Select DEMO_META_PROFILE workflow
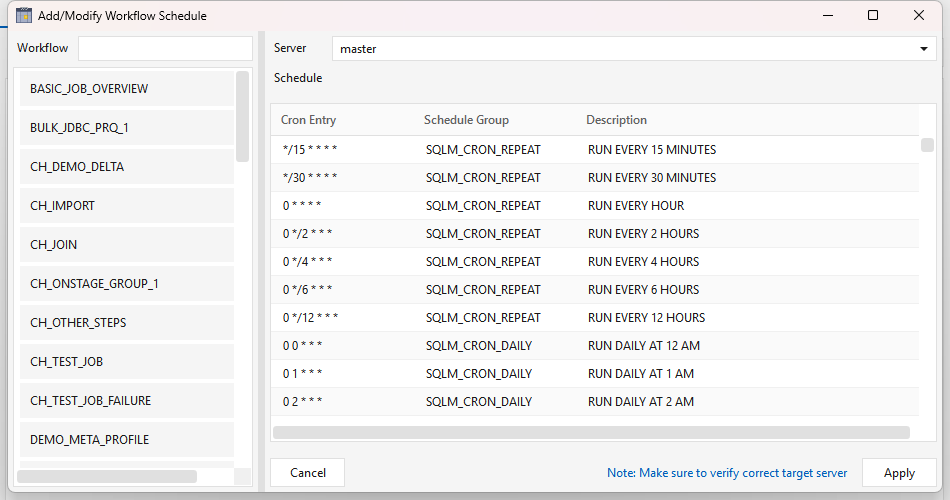This screenshot has width=950, height=500. [x=127, y=439]
